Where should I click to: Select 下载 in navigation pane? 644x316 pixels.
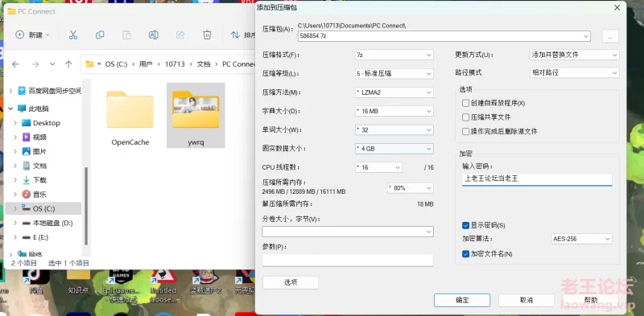pos(39,180)
